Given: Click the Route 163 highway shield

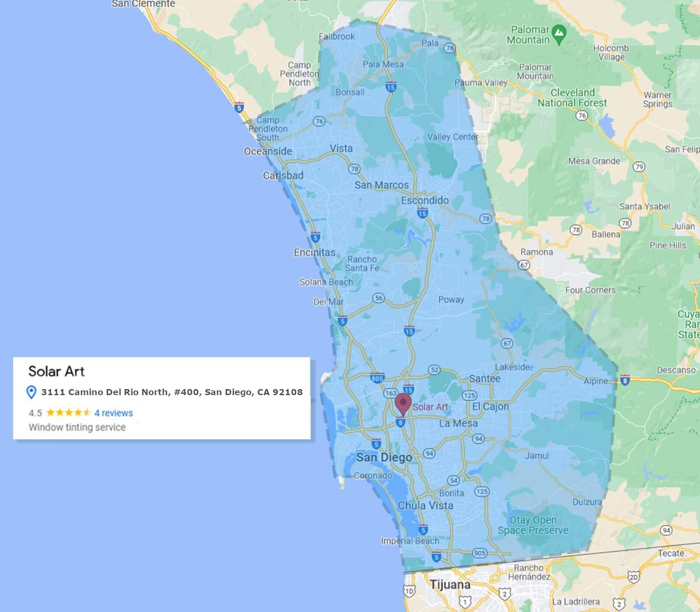Looking at the screenshot, I should 391,393.
